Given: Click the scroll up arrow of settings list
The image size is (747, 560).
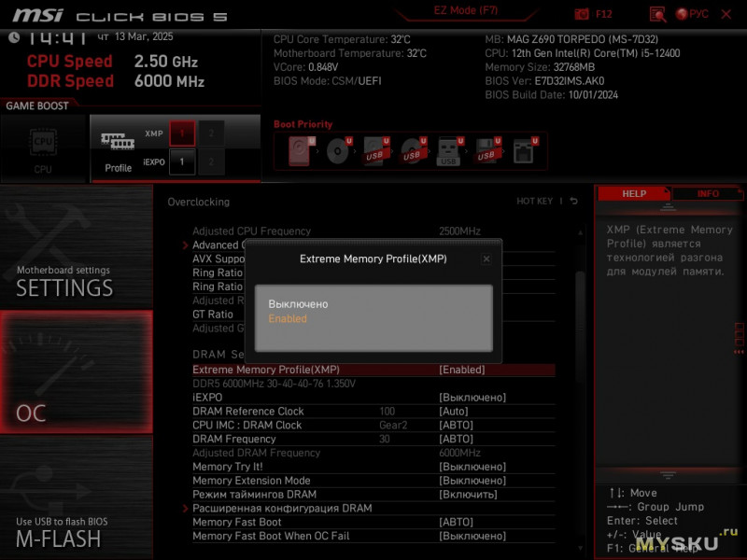Looking at the screenshot, I should point(580,232).
